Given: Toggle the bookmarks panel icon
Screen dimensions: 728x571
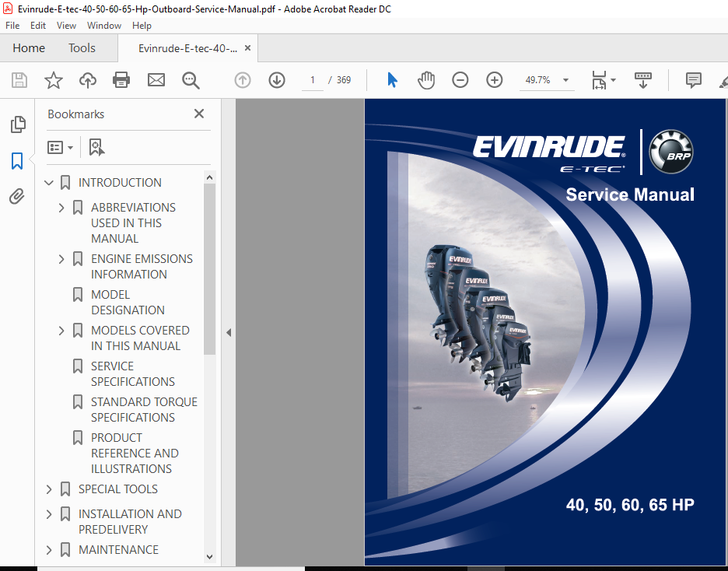Looking at the screenshot, I should click(x=17, y=161).
